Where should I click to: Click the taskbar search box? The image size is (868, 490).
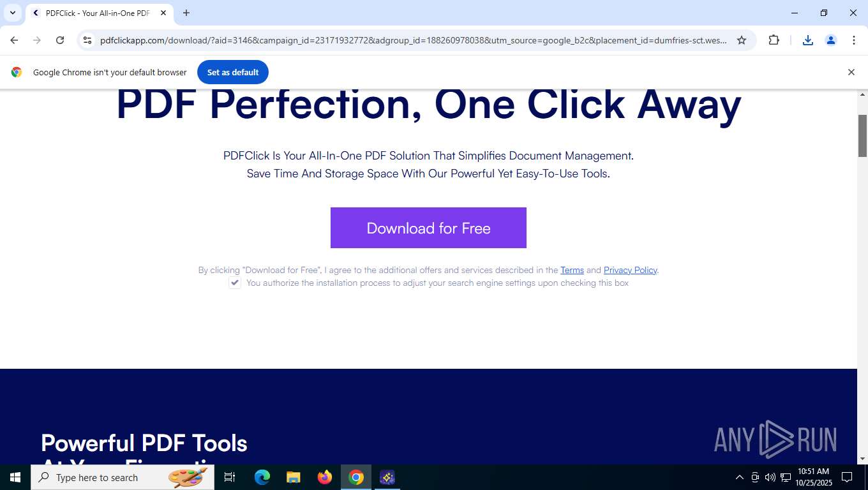[x=123, y=477]
